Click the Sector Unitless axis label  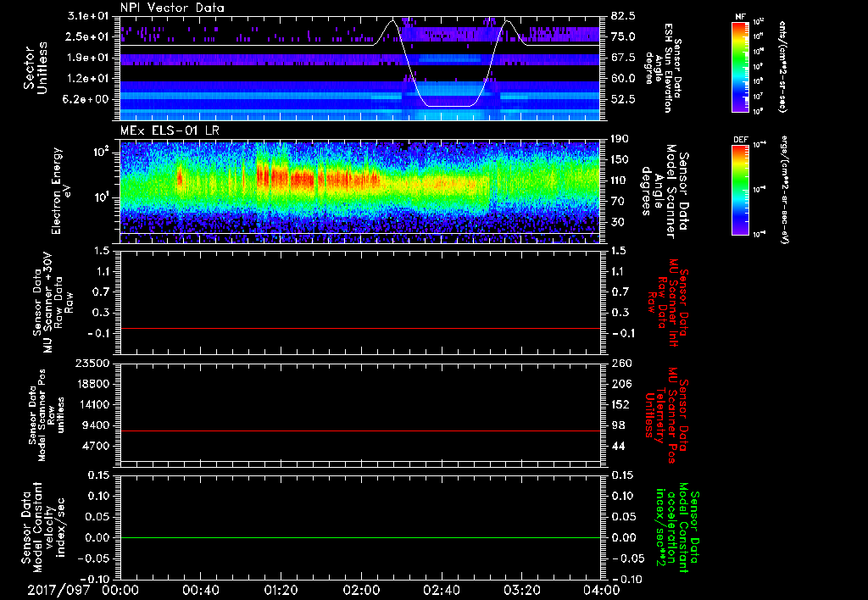[34, 68]
